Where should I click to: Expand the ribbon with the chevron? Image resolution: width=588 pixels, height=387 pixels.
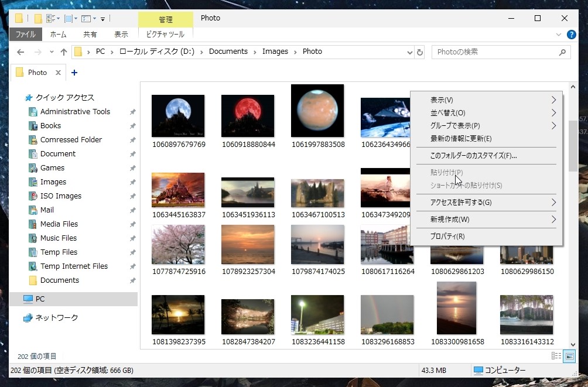coord(559,35)
